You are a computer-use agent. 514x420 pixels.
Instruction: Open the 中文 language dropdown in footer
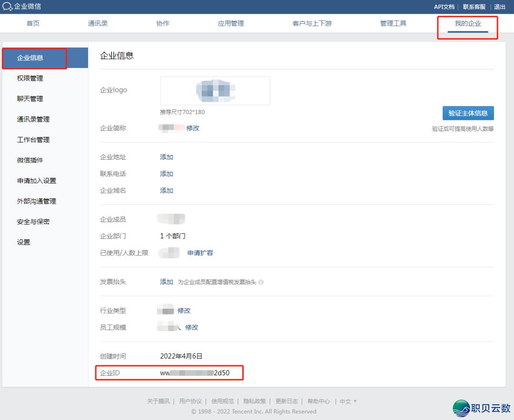[348, 401]
